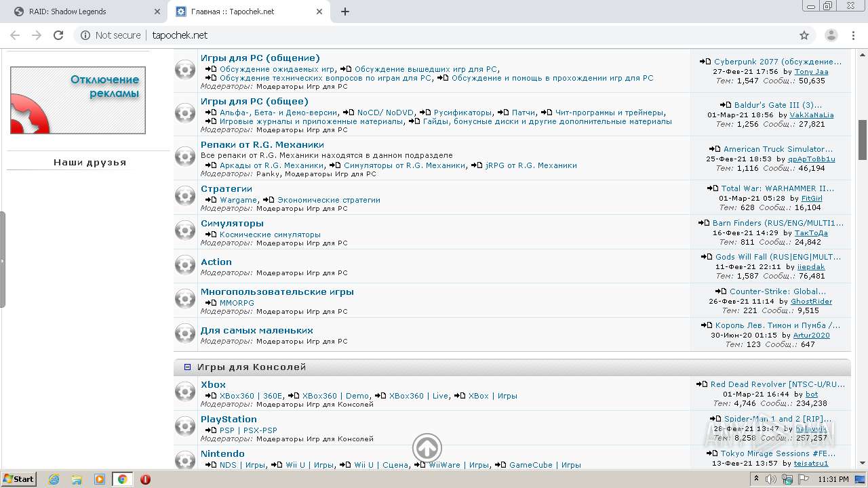
Task: Open new Chrome tab with plus button
Action: pyautogui.click(x=345, y=12)
